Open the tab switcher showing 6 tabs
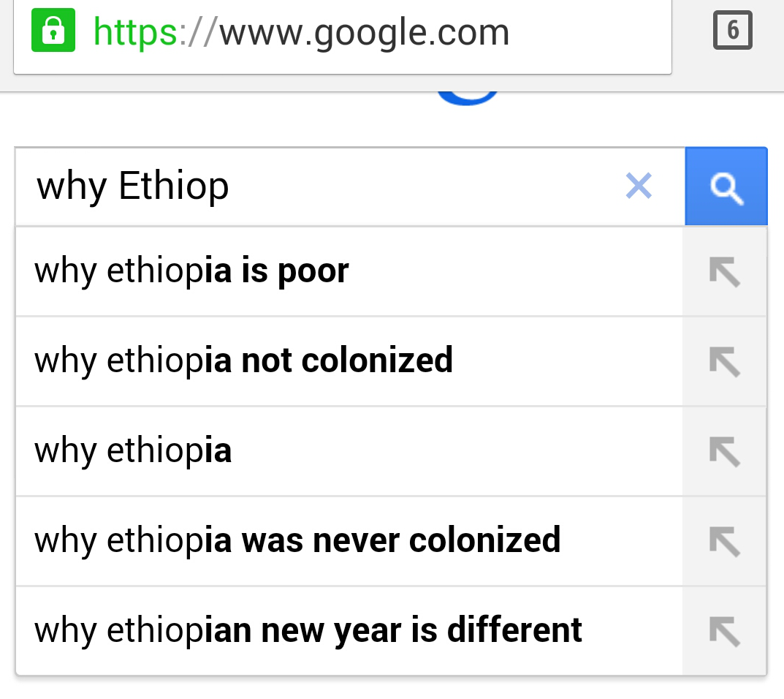Viewport: 784px width, 699px height. [x=732, y=30]
